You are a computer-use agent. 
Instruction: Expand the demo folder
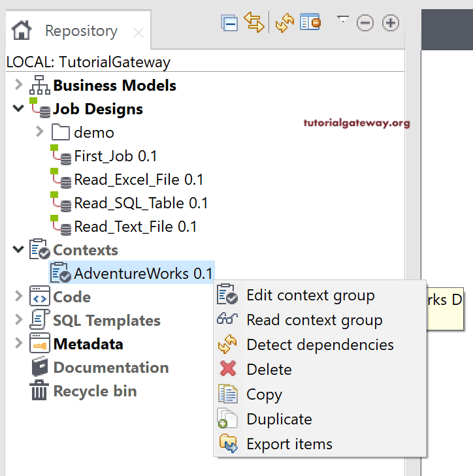(x=40, y=133)
